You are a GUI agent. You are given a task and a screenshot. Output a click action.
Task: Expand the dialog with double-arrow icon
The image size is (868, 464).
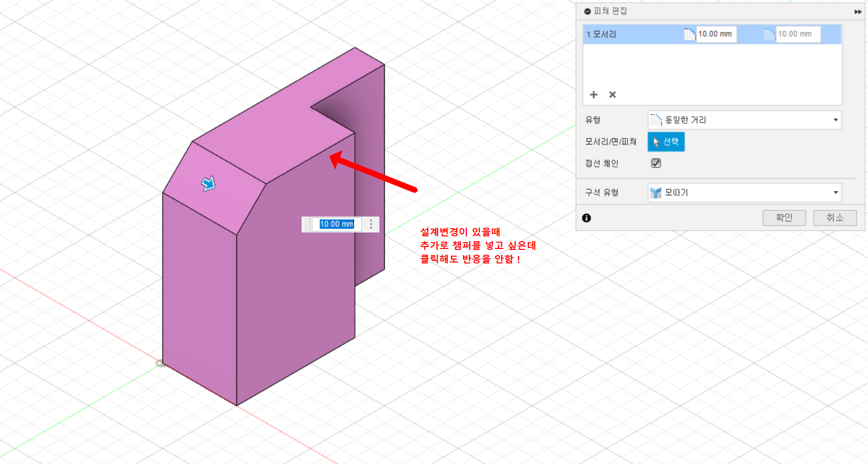(858, 12)
